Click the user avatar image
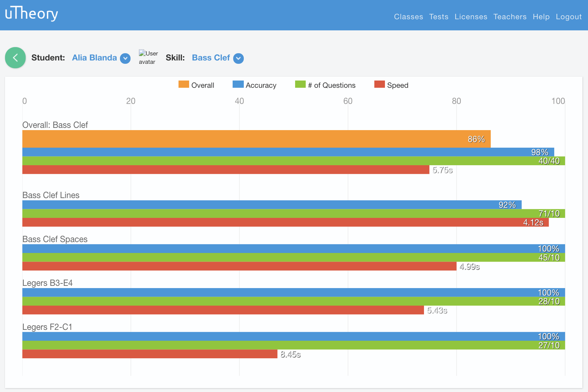This screenshot has width=588, height=392. coord(148,57)
